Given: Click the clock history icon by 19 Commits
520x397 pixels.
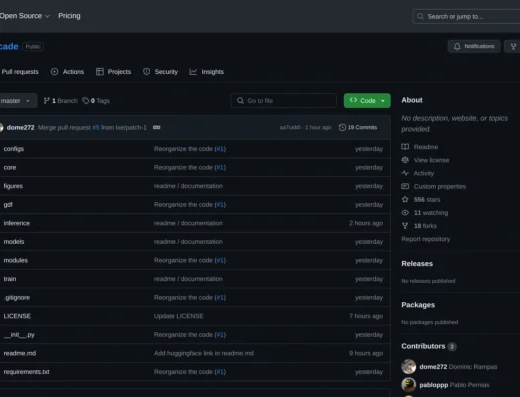Looking at the screenshot, I should click(x=342, y=127).
